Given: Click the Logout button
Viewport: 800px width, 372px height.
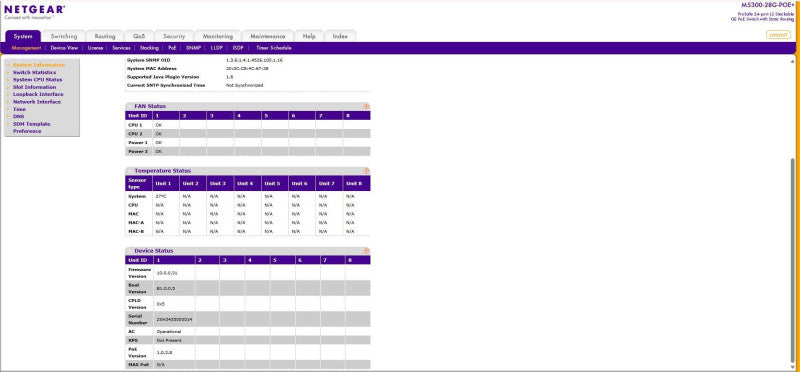Looking at the screenshot, I should pos(778,35).
